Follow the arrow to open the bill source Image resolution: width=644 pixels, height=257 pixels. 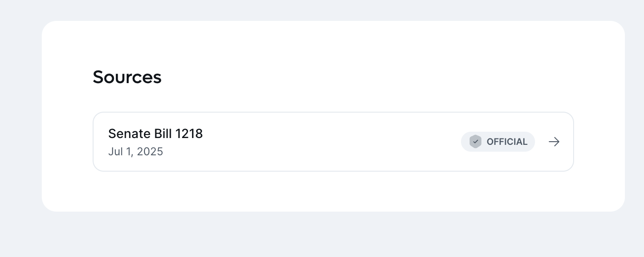[554, 142]
